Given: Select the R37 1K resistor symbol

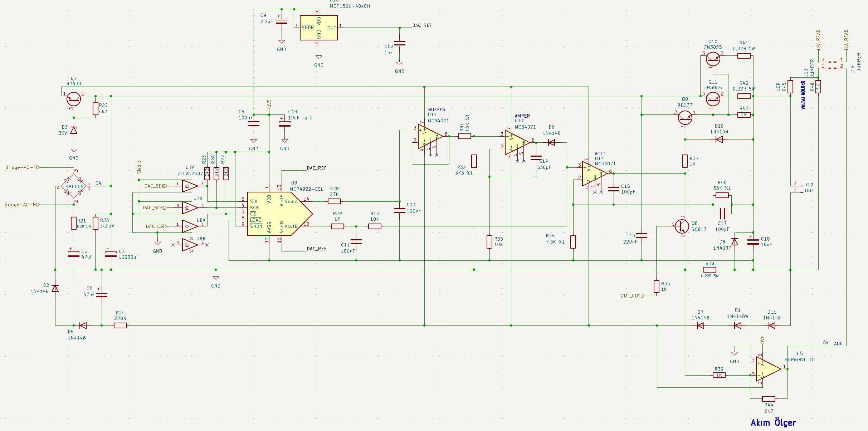Looking at the screenshot, I should click(x=685, y=161).
